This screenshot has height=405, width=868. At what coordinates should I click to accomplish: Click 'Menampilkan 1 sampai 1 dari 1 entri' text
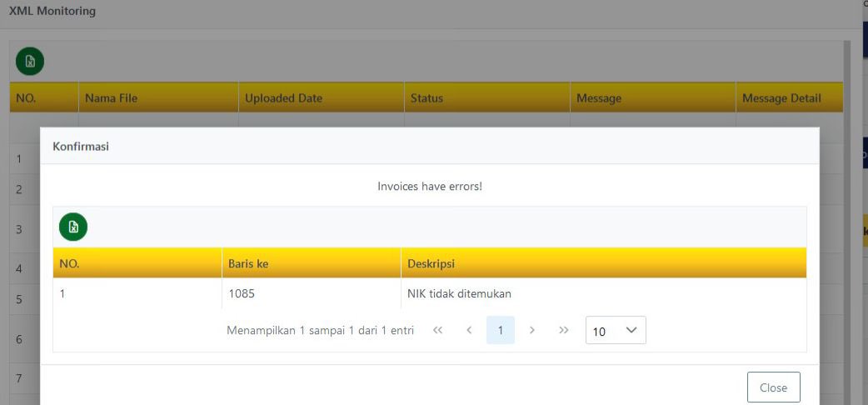320,331
